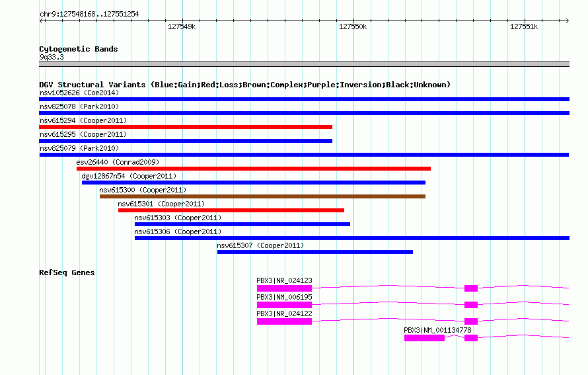Open the PBX3|NM_001134778 large exon block

(x=425, y=338)
